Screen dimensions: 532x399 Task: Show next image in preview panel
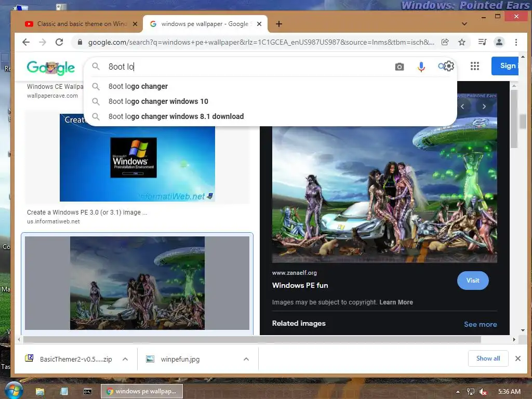tap(484, 107)
